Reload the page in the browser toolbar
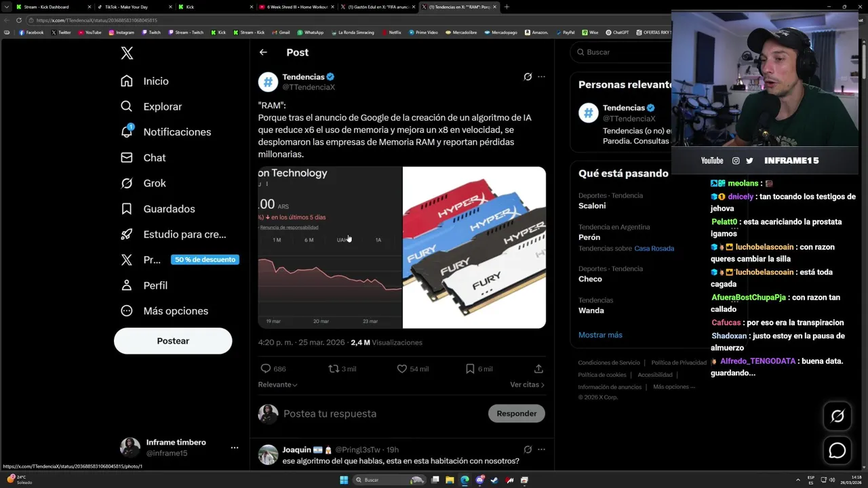This screenshot has height=488, width=868. (x=18, y=20)
